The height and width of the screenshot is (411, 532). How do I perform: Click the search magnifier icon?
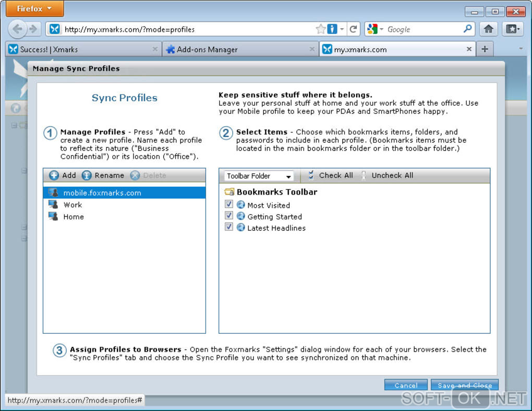pos(467,29)
